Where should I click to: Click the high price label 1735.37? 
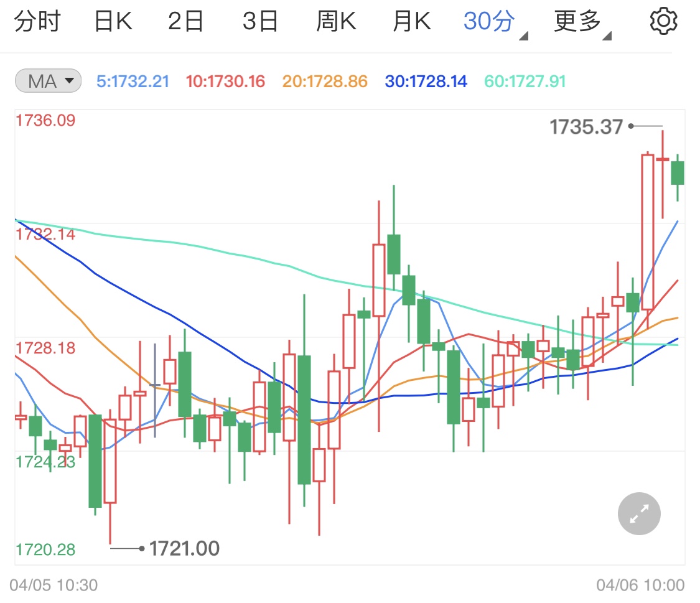coord(586,127)
